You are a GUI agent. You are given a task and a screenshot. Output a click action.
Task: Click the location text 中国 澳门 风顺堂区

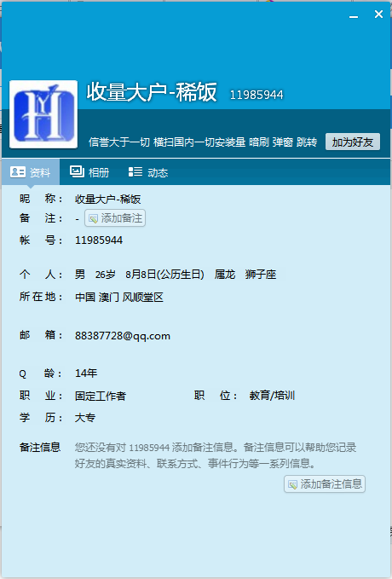[x=119, y=298]
